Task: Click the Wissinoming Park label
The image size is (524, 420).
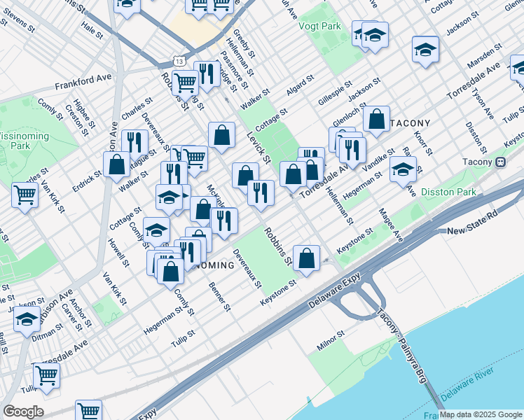Action: click(x=22, y=141)
